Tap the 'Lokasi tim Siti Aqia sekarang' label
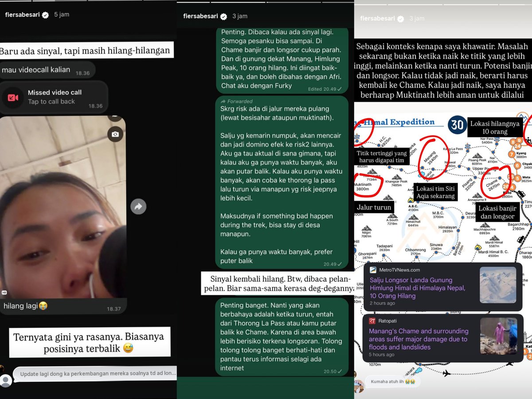 (x=435, y=192)
